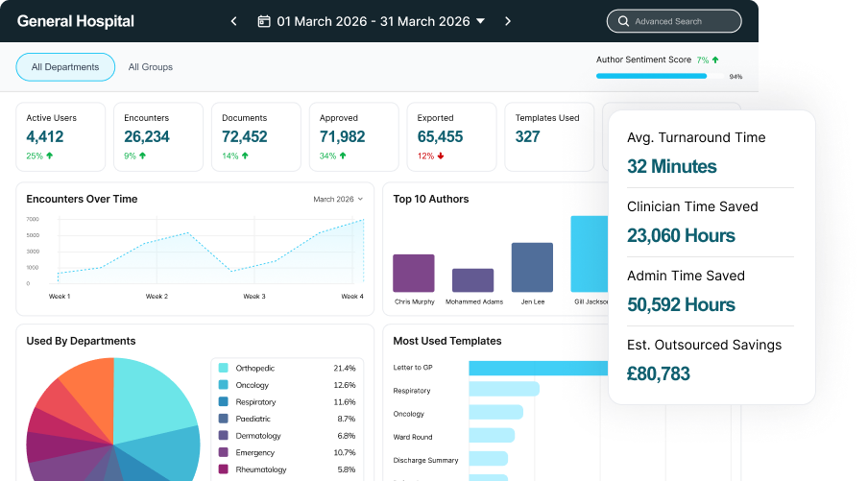This screenshot has width=868, height=481.
Task: Click the Author Sentiment green up arrow
Action: point(715,60)
